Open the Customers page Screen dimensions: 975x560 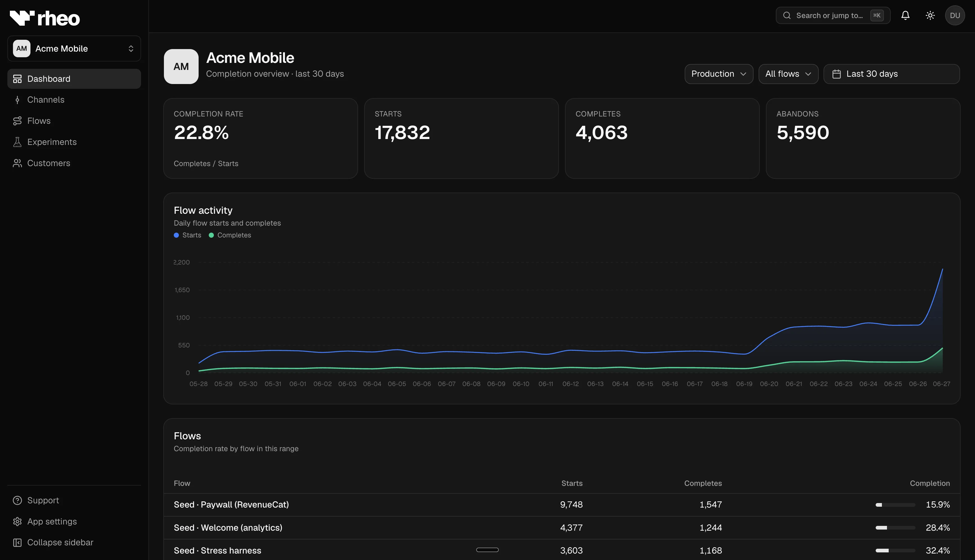point(74,164)
